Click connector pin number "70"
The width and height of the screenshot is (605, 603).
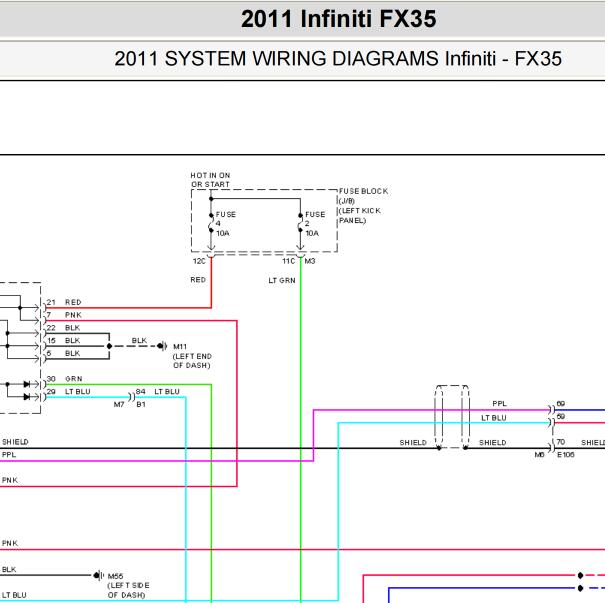coord(561,442)
